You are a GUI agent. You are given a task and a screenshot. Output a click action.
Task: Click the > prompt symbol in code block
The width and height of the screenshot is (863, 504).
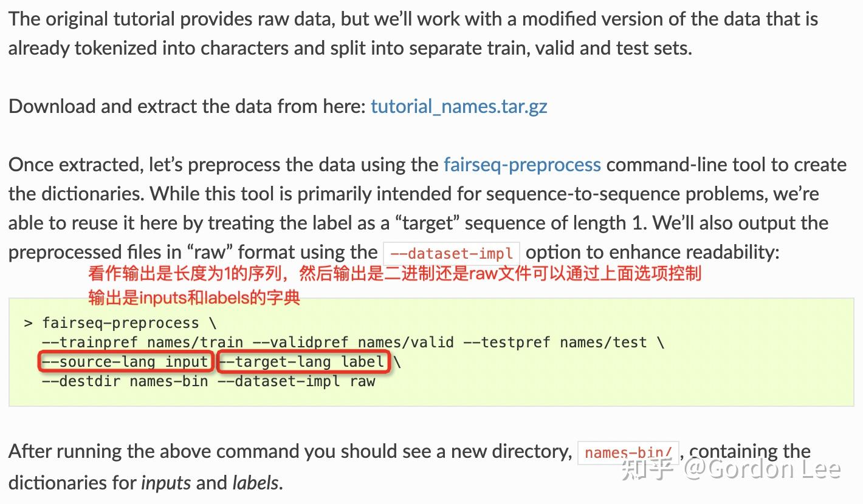click(x=28, y=323)
